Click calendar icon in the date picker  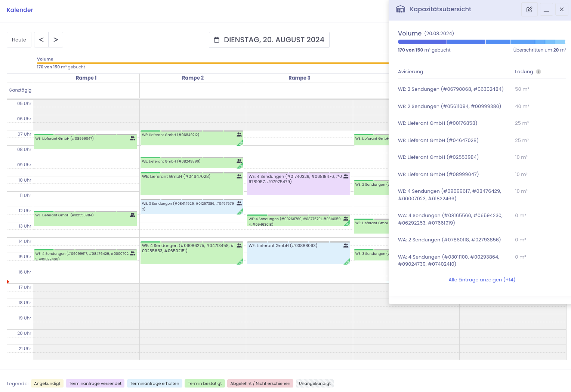click(x=216, y=40)
